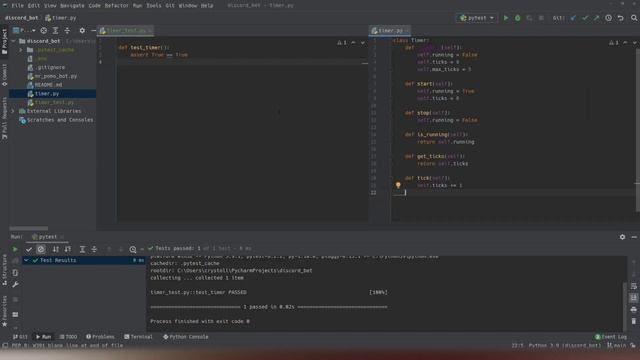Click the Project panel horizontal scrollbar
640x360 pixels.
29,229
